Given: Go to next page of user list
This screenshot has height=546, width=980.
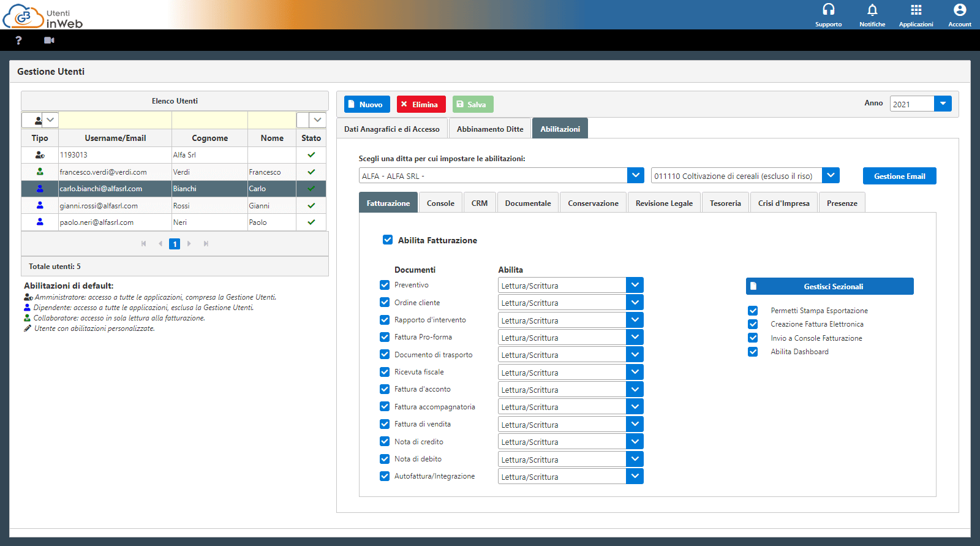Looking at the screenshot, I should [189, 244].
